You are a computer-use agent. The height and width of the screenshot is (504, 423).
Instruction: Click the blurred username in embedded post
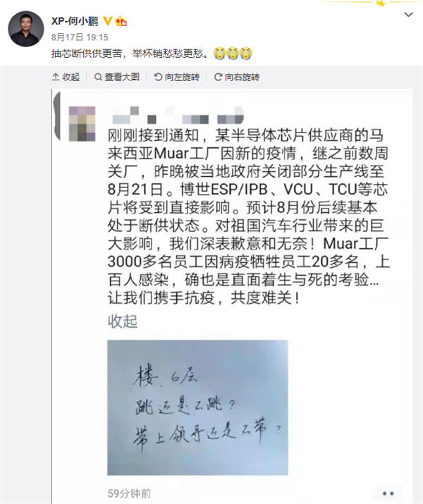click(178, 116)
